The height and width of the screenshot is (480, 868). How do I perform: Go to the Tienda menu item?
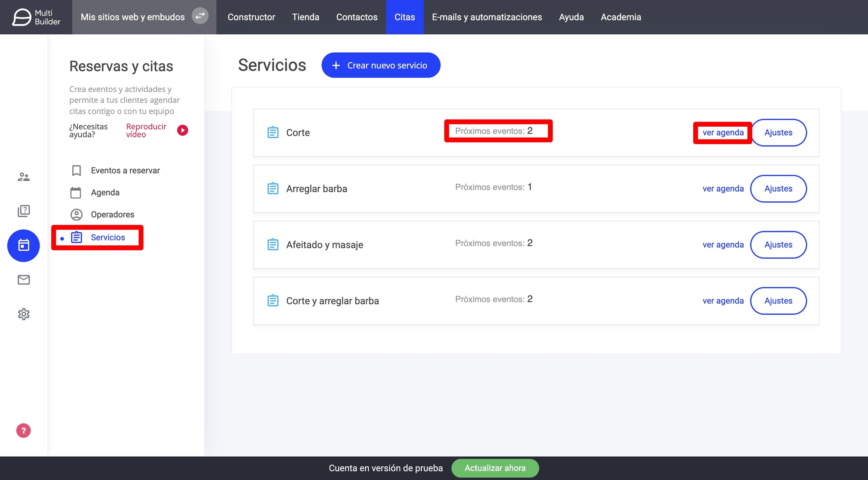[x=306, y=17]
